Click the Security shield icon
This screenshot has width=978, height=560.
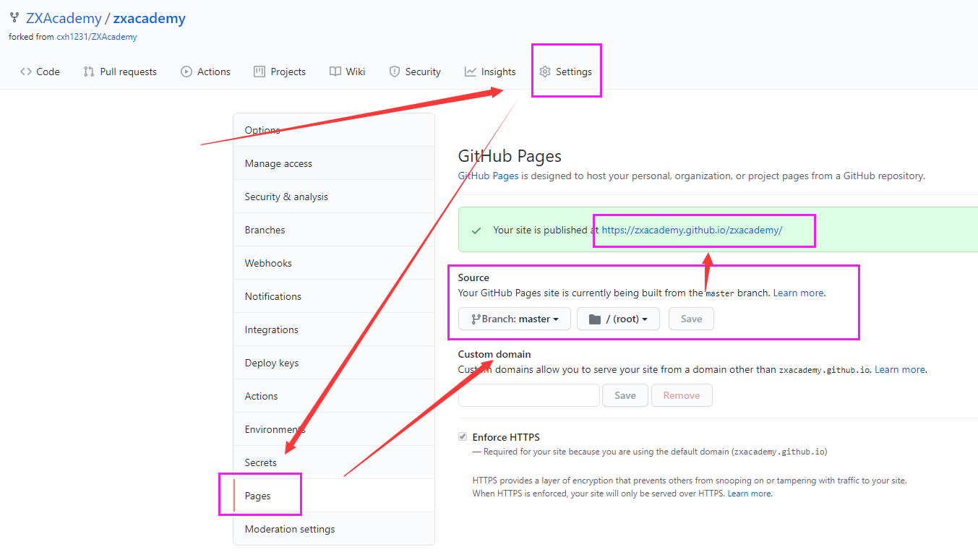click(394, 71)
